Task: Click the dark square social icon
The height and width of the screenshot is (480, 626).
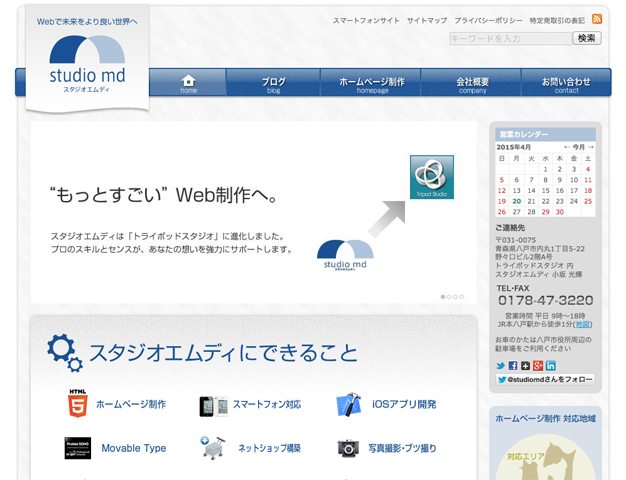Action: [525, 365]
